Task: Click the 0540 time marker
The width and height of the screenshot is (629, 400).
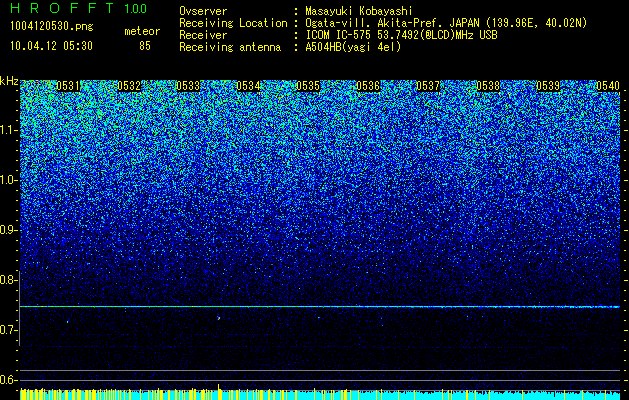Action: 608,86
